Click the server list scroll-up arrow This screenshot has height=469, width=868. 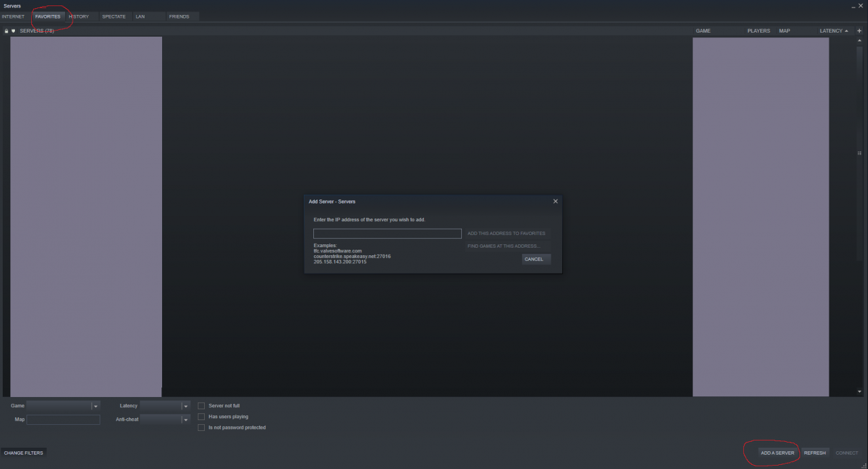[860, 41]
